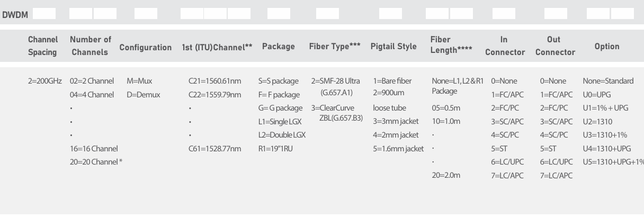Click the DWDM label in the top bar
This screenshot has width=644, height=218.
click(x=15, y=15)
